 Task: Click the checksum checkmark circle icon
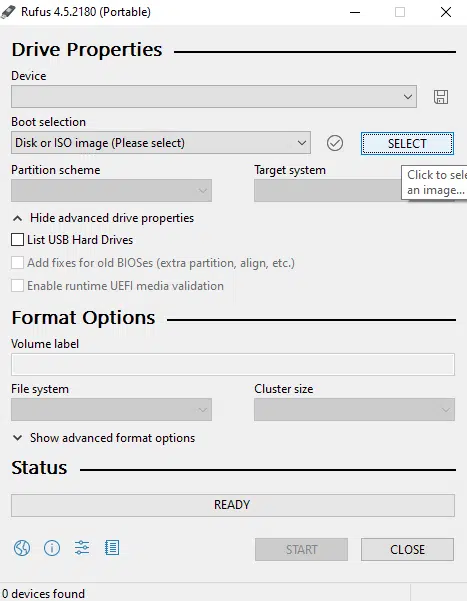(x=335, y=143)
